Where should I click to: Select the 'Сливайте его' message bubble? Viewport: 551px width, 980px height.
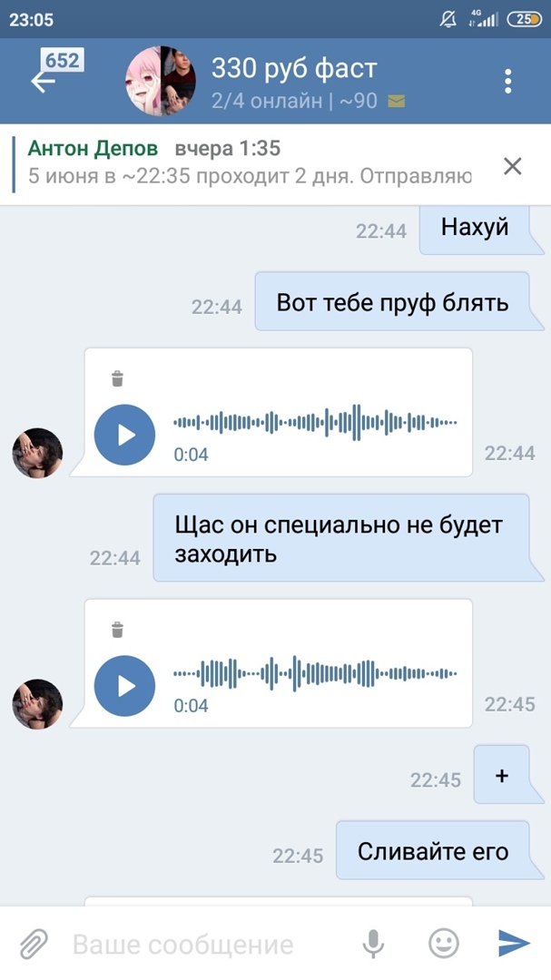(x=433, y=850)
